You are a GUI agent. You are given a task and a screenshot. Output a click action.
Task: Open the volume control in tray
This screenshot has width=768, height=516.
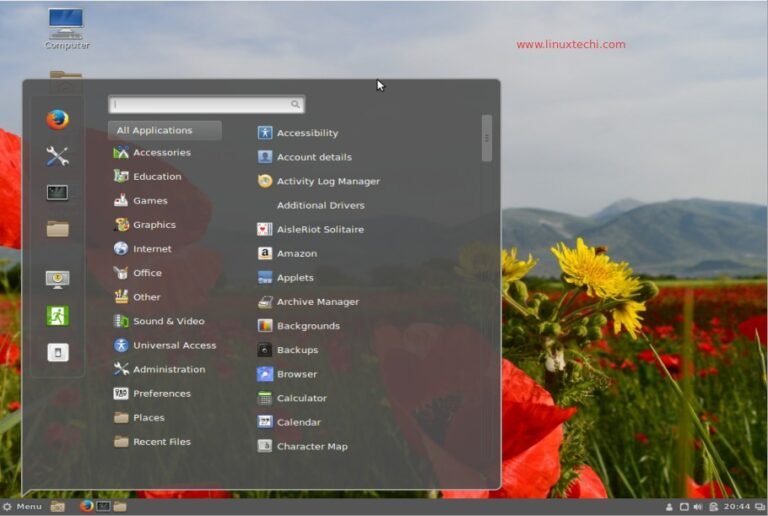point(698,507)
